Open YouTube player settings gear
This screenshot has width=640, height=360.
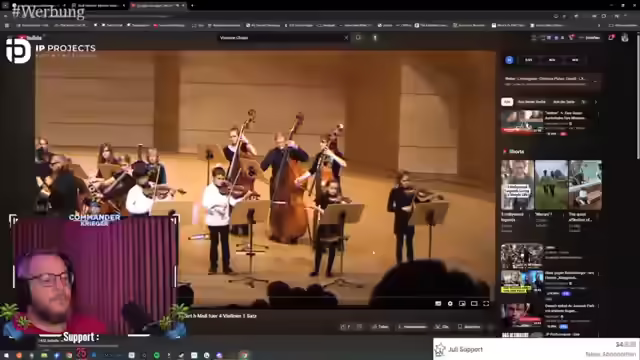[x=450, y=304]
